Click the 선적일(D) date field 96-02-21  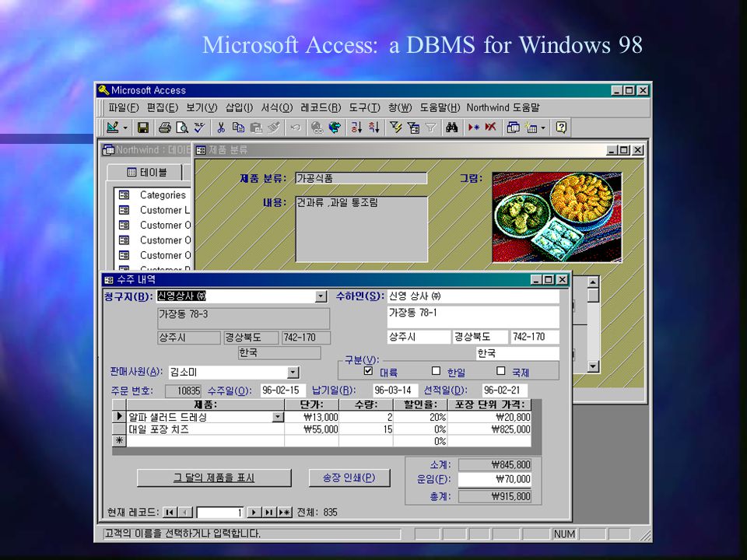pyautogui.click(x=505, y=390)
